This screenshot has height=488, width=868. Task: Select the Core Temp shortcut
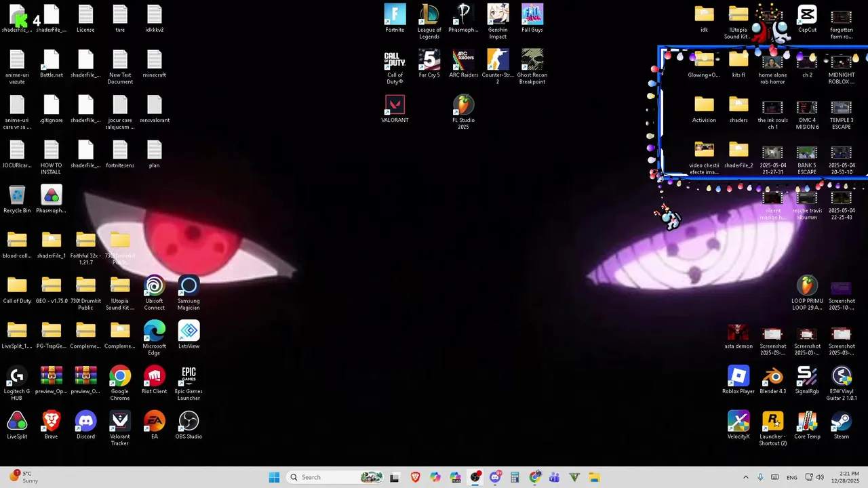click(x=807, y=426)
